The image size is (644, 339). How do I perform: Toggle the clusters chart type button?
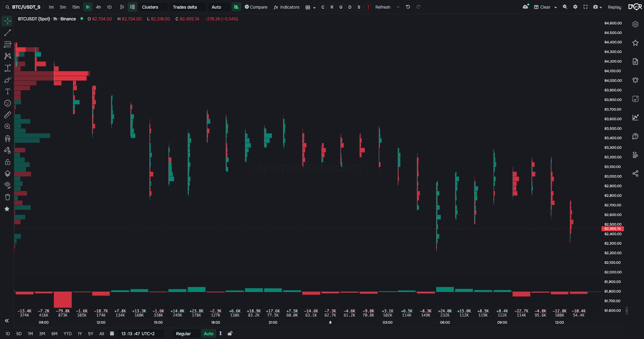(132, 7)
